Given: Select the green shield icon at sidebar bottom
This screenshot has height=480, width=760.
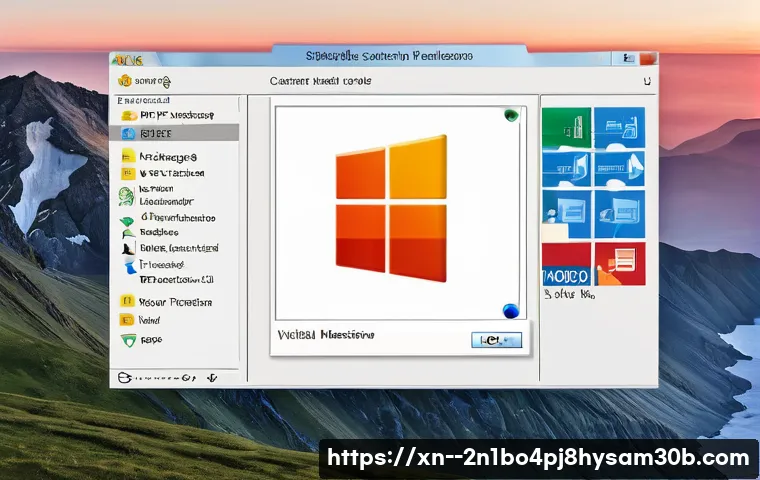Looking at the screenshot, I should pyautogui.click(x=127, y=340).
